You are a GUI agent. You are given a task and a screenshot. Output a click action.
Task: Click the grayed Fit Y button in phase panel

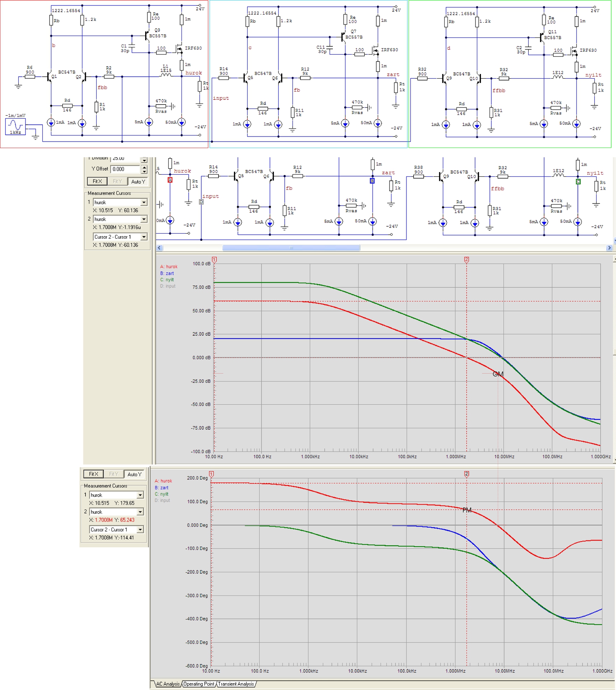114,474
